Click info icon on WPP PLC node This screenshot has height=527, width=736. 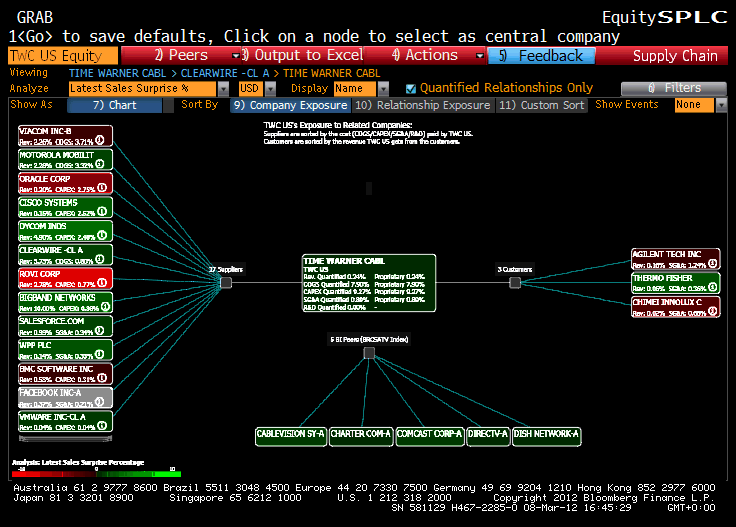(99, 354)
